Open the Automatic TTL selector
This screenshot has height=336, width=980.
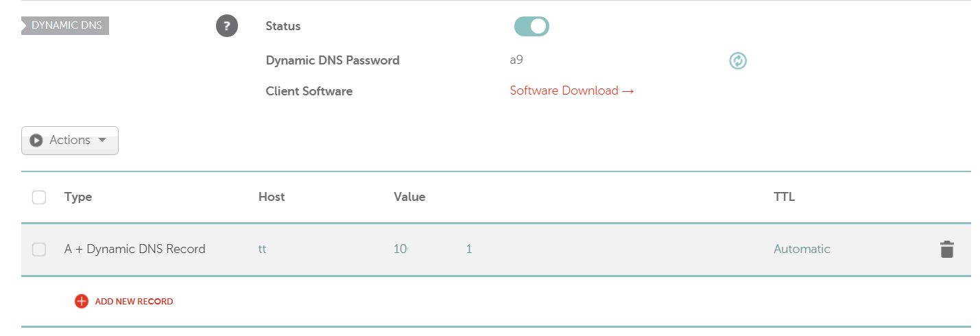click(802, 249)
